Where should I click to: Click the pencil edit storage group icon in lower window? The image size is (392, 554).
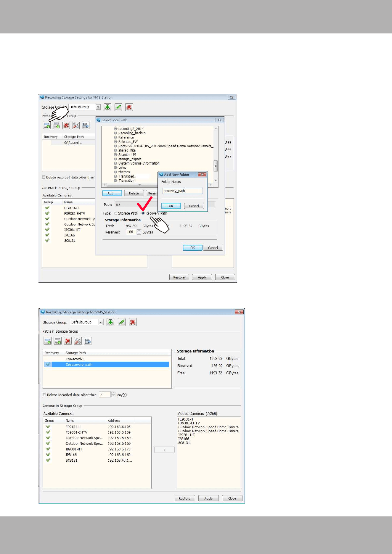coord(122,322)
